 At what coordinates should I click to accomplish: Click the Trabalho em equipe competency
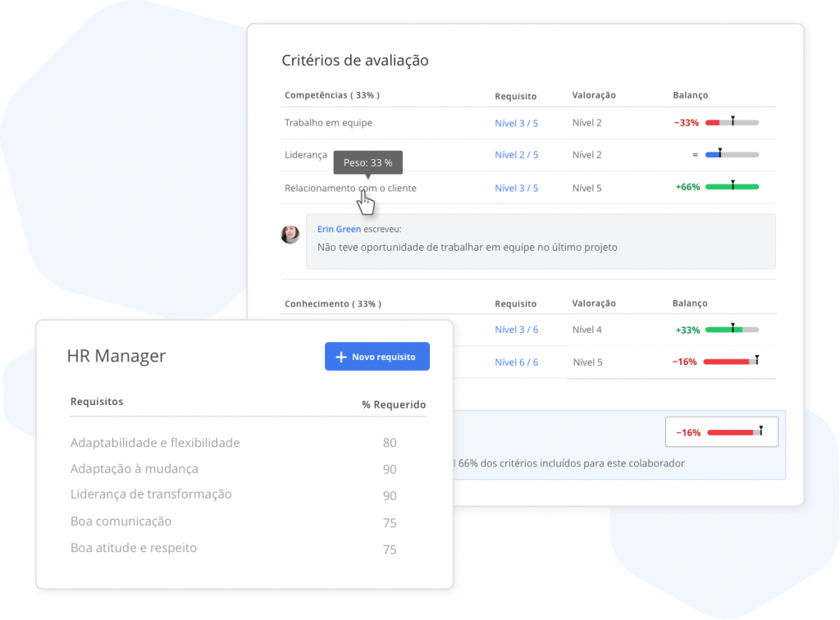328,123
